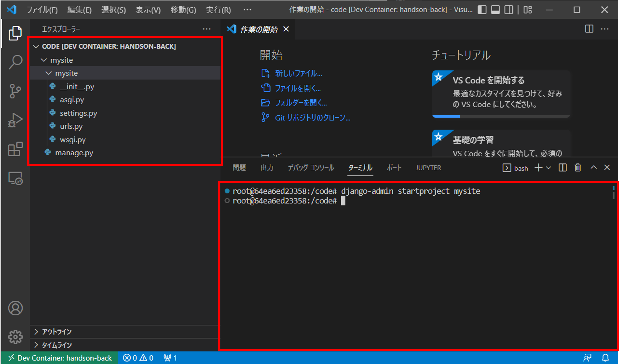The width and height of the screenshot is (619, 364).
Task: Maximize the terminal panel with the chevron
Action: pos(594,168)
